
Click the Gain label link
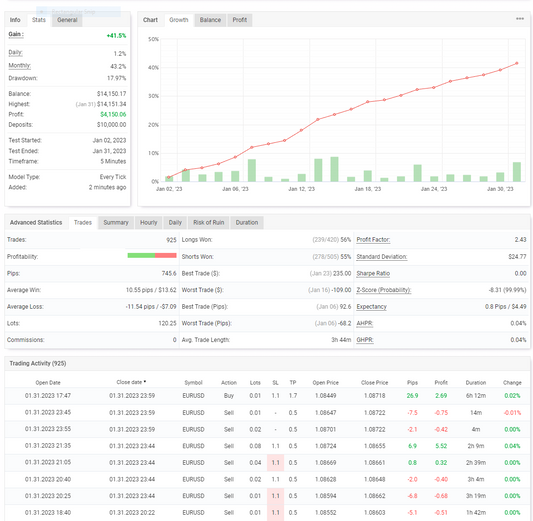coord(16,34)
